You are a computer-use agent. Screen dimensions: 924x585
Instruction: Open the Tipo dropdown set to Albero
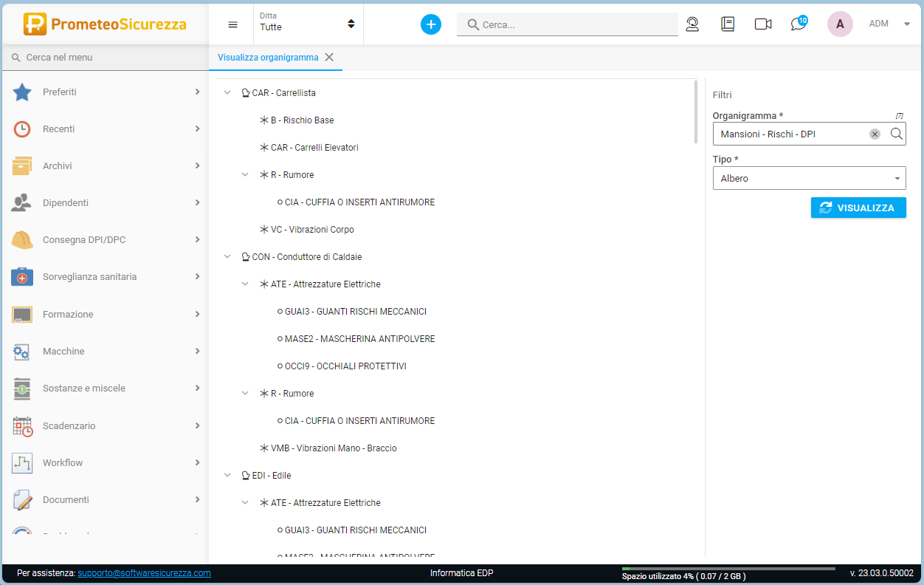coord(809,178)
